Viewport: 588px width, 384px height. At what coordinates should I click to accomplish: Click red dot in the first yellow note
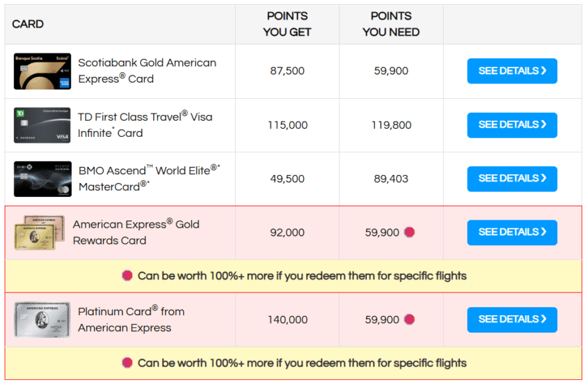pos(128,276)
